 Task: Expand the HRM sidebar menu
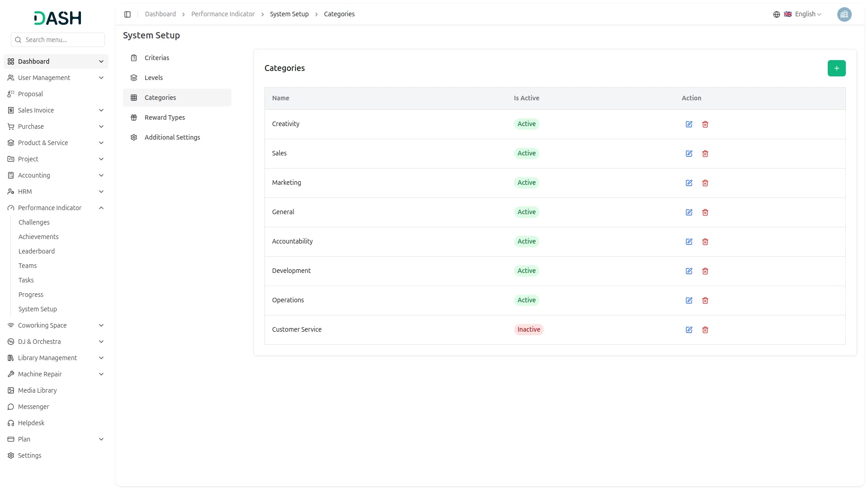pos(101,192)
